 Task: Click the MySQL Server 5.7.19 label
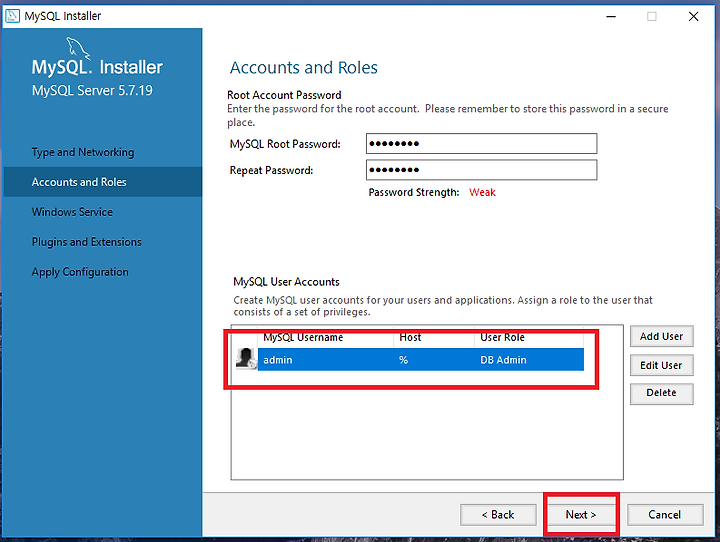92,90
